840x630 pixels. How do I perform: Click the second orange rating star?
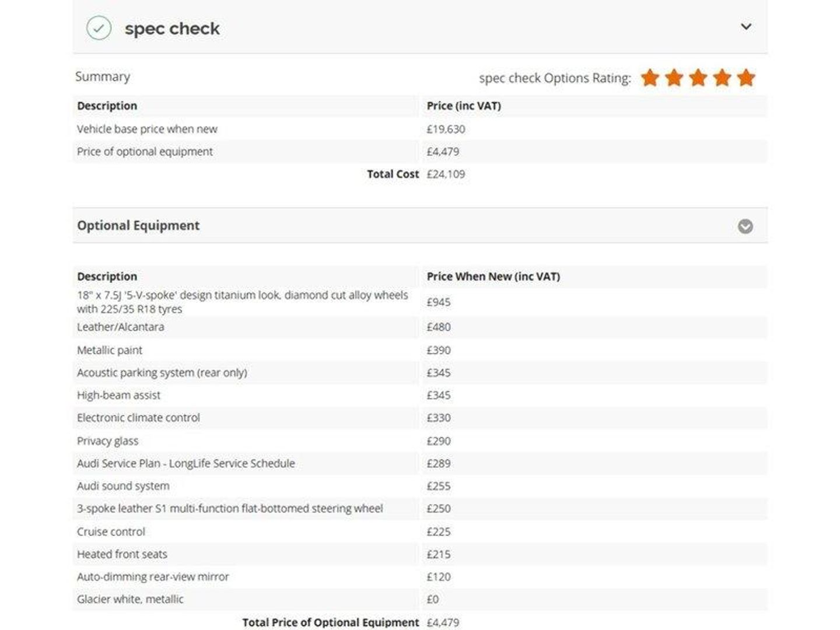click(x=674, y=78)
